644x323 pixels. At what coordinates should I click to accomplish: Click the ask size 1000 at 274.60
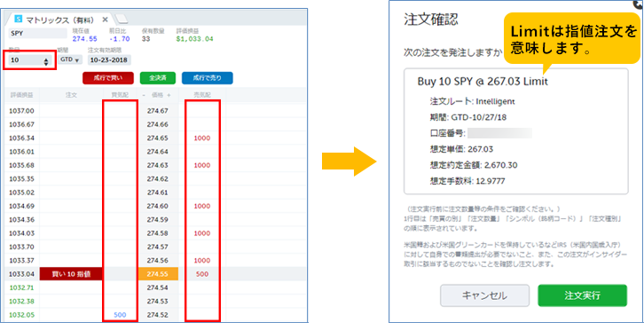(x=202, y=206)
